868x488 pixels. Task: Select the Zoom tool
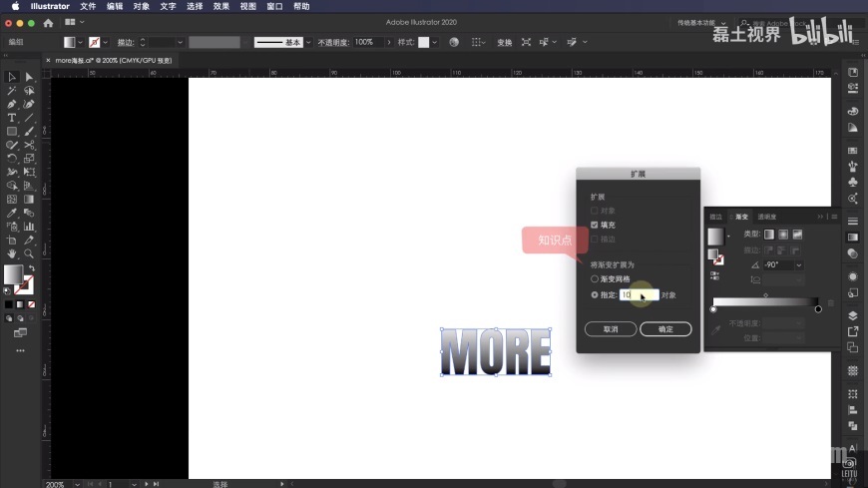(x=29, y=253)
